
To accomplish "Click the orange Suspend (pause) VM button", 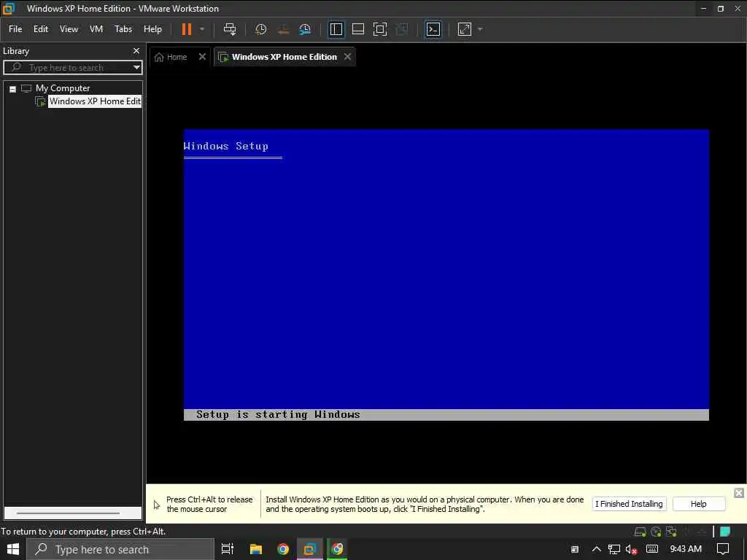I will click(186, 29).
